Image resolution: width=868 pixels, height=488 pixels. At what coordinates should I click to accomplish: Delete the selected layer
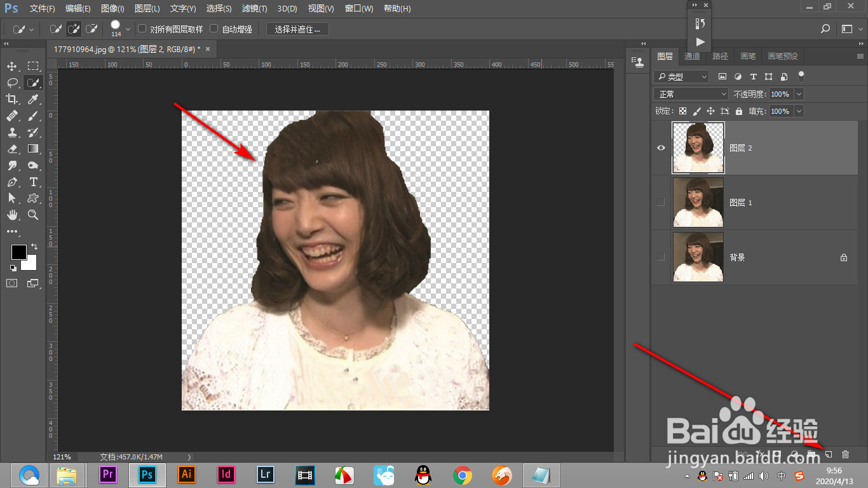tap(845, 454)
